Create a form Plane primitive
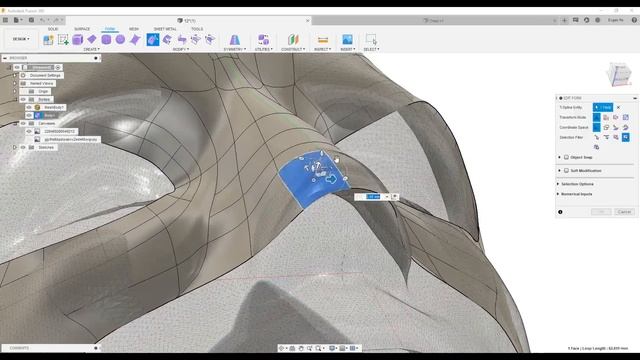Viewport: 640px width, 360px height. 92,40
